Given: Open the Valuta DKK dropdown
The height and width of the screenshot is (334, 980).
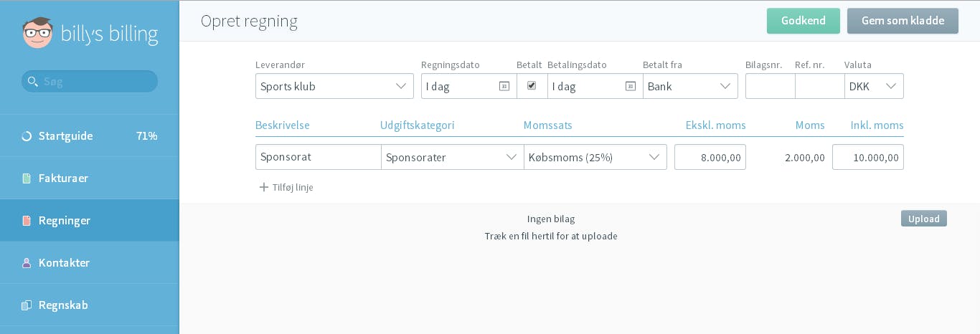Looking at the screenshot, I should (874, 86).
